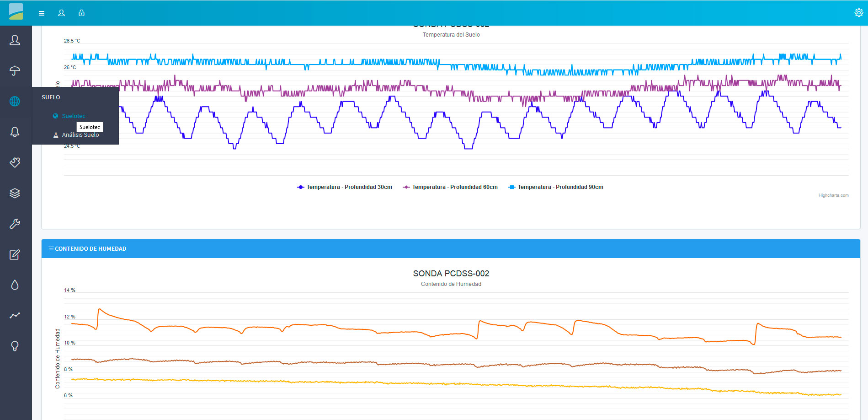Toggle Temperatura - Profundidad 30cm legend series
The image size is (868, 420).
[x=345, y=187]
